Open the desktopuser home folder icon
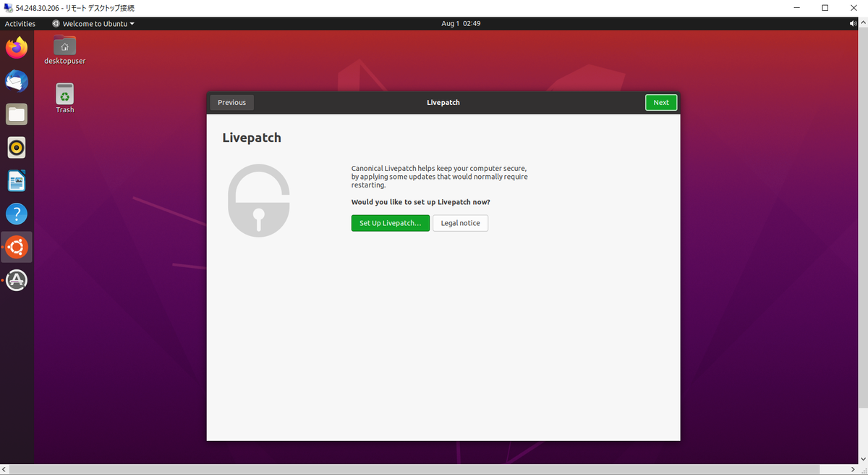 pos(65,50)
